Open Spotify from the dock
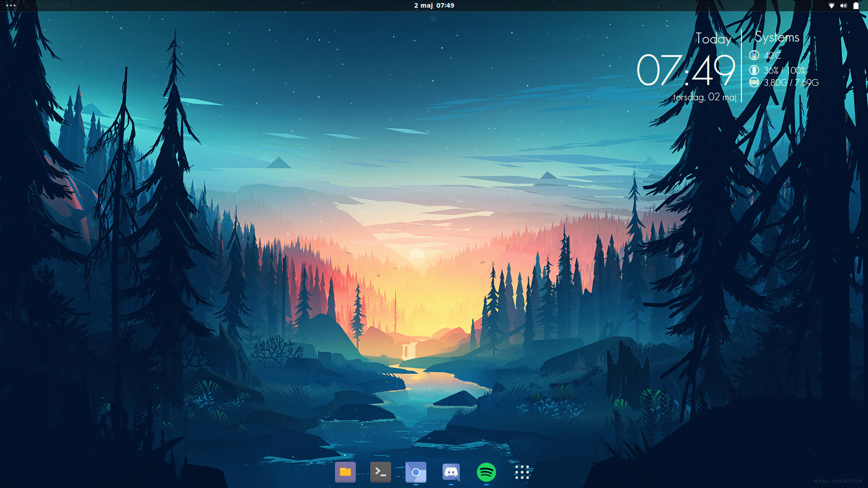This screenshot has width=868, height=488. (486, 472)
